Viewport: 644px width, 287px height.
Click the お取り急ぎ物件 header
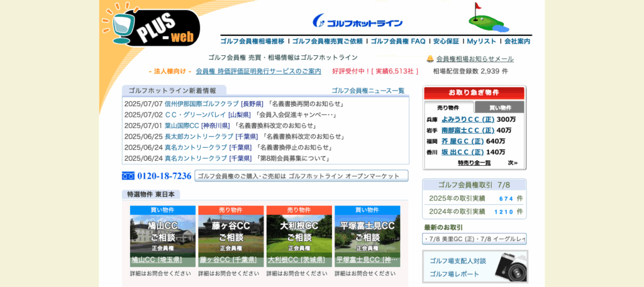474,93
